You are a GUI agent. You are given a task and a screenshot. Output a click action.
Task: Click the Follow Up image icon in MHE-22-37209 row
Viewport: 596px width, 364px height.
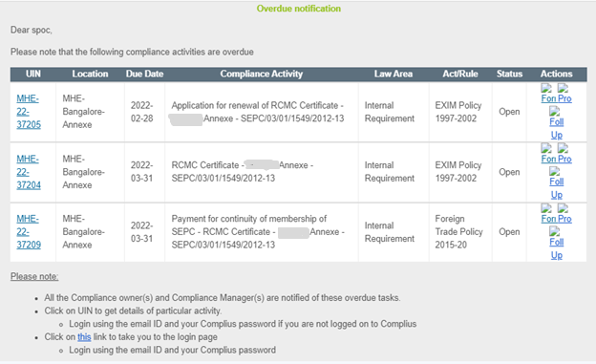coord(555,231)
